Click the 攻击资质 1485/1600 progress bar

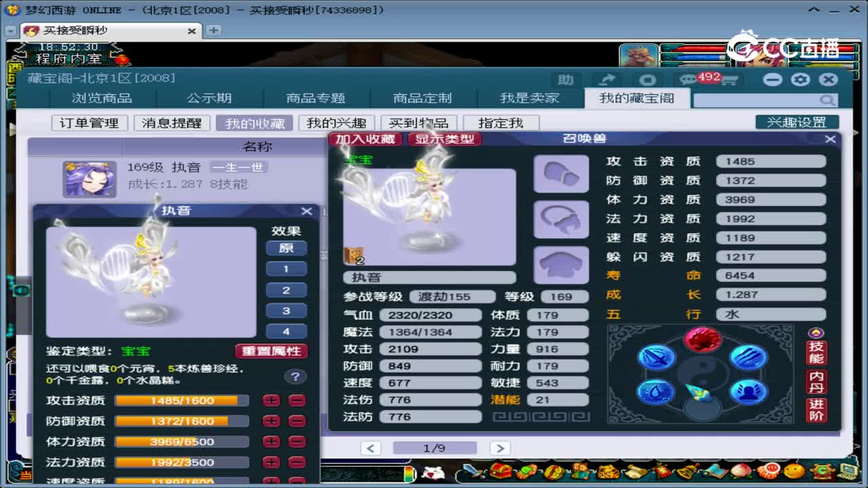pos(182,401)
